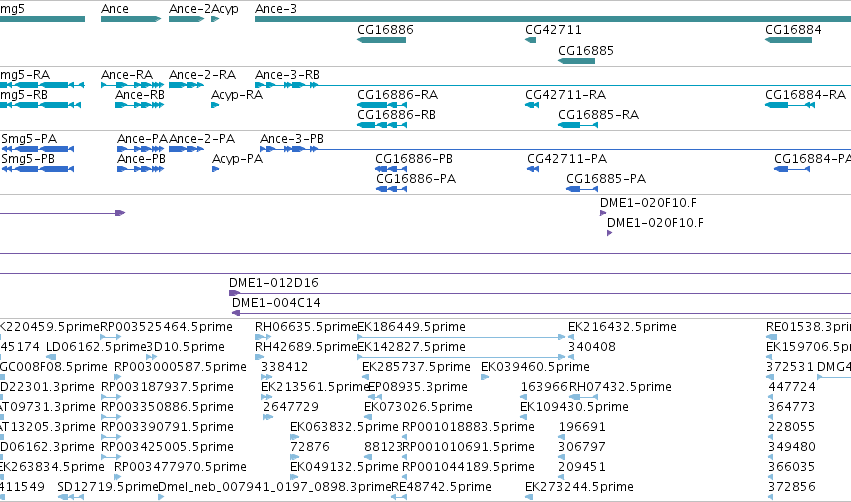Click the CG16884 gene bar
The width and height of the screenshot is (851, 502).
point(788,40)
